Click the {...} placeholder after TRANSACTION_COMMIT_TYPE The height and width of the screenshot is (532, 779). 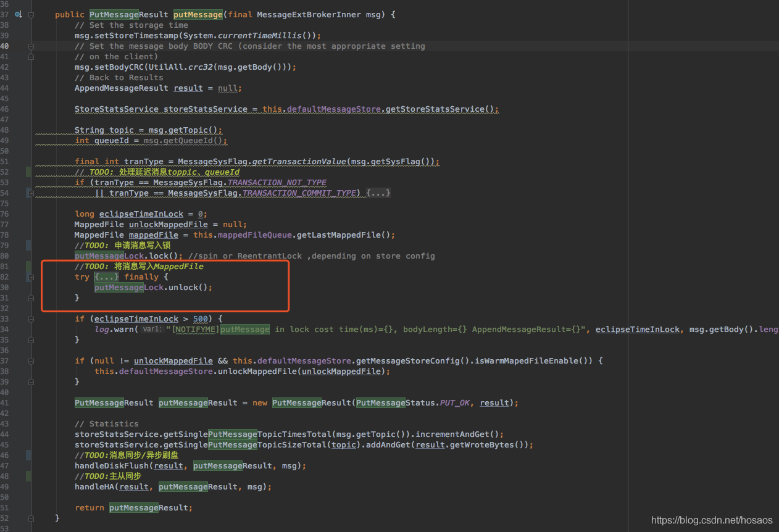pos(378,193)
